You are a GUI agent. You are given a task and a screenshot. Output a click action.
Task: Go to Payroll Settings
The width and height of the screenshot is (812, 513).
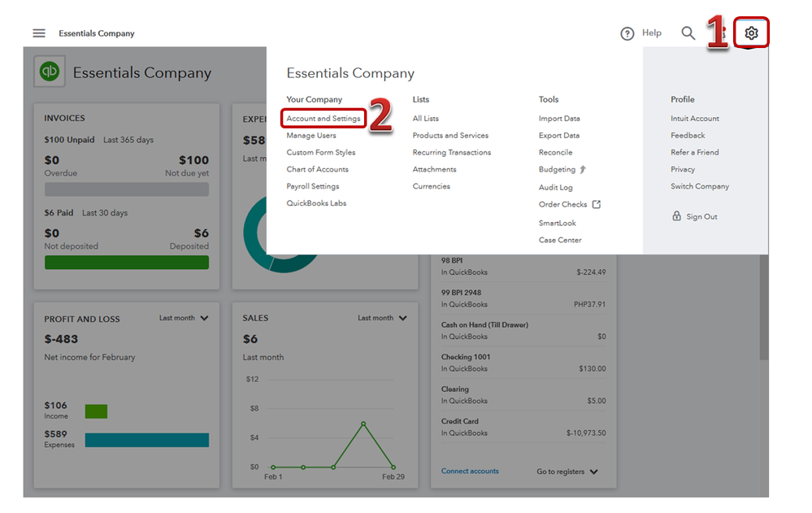pos(313,186)
